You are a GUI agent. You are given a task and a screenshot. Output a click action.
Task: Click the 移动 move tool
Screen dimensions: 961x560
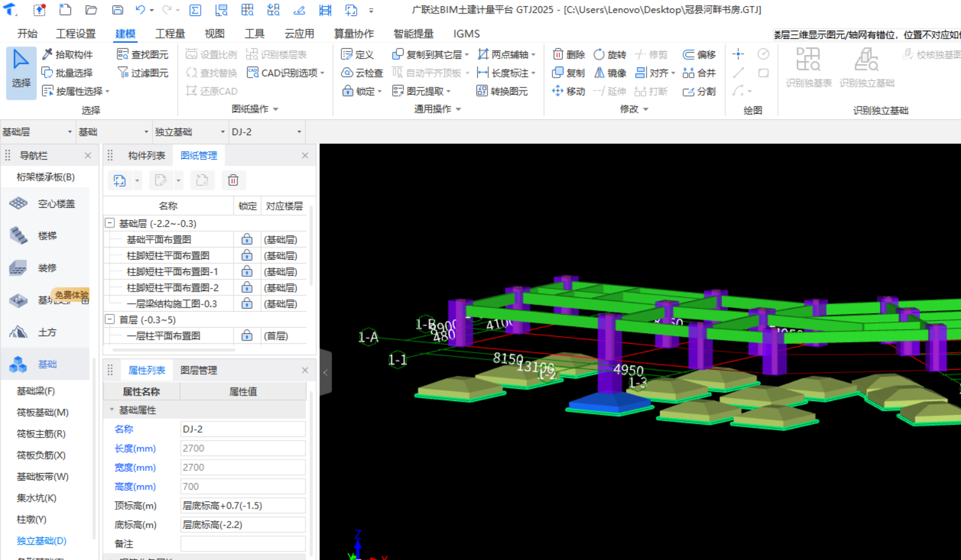pos(569,91)
